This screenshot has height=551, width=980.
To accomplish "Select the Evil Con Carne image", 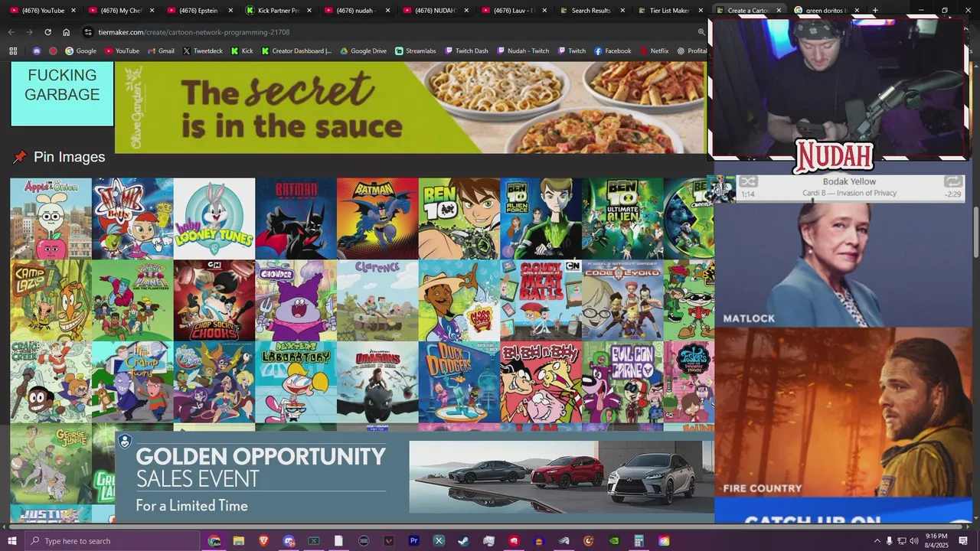I will (x=622, y=382).
